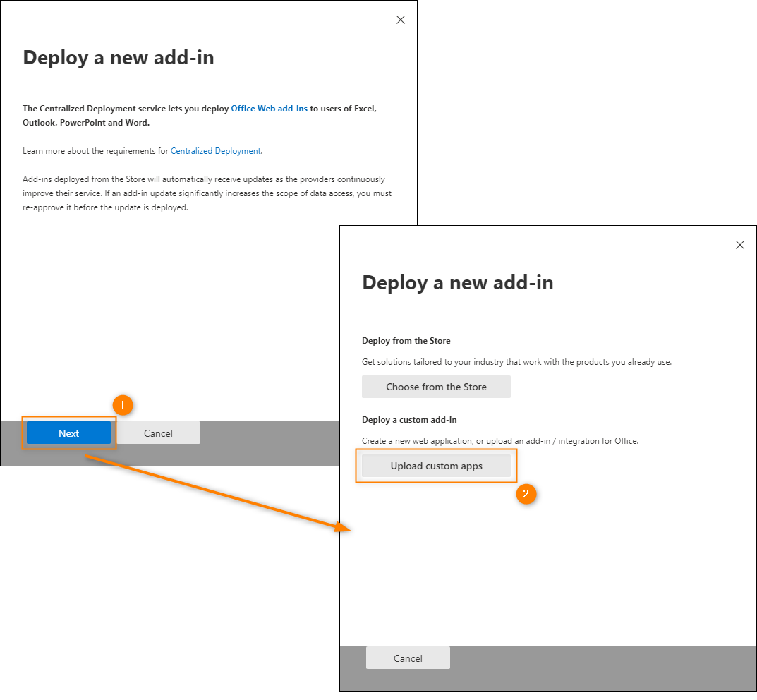This screenshot has width=757, height=700.
Task: Click Next in first Deploy dialog
Action: (x=68, y=433)
